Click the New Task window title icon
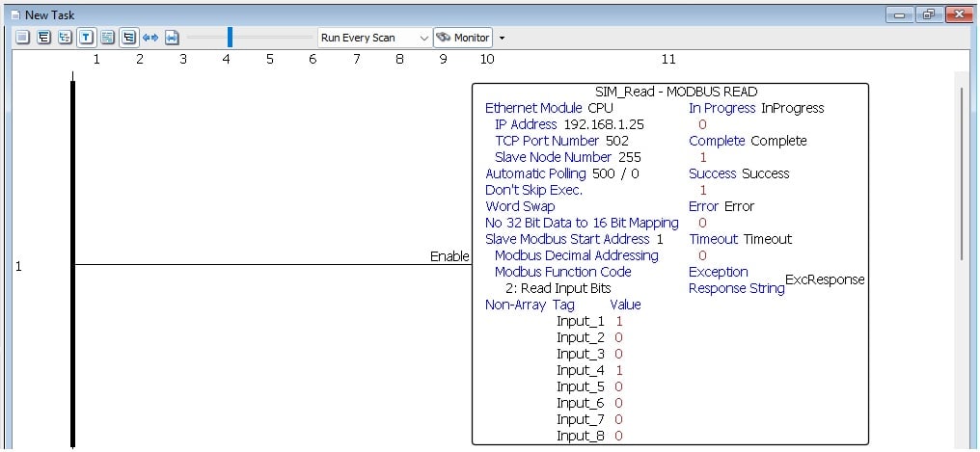The width and height of the screenshot is (980, 452). [16, 14]
